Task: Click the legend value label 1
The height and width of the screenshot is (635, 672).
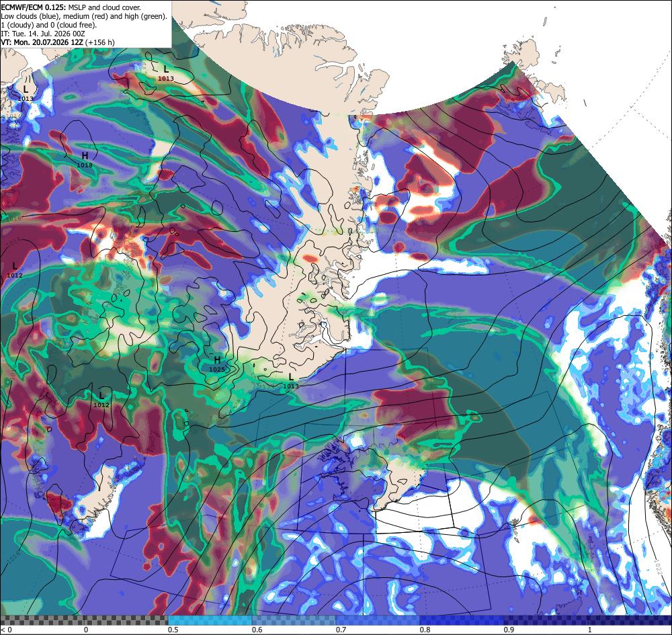Action: pyautogui.click(x=590, y=630)
